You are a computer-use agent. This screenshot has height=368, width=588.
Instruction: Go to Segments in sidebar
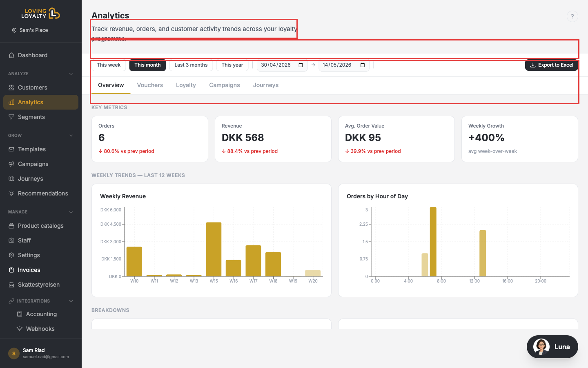click(x=41, y=117)
